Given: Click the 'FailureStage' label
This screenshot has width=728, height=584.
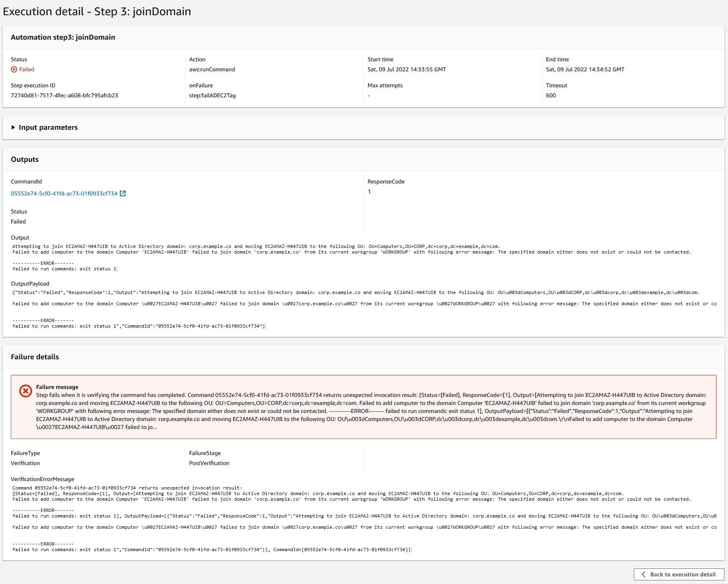Looking at the screenshot, I should coord(205,453).
